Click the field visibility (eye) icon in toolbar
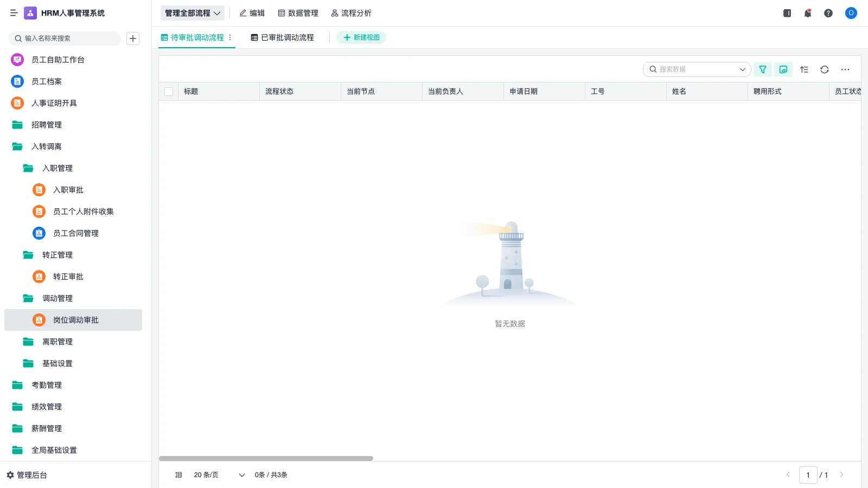This screenshot has width=868, height=488. point(783,69)
